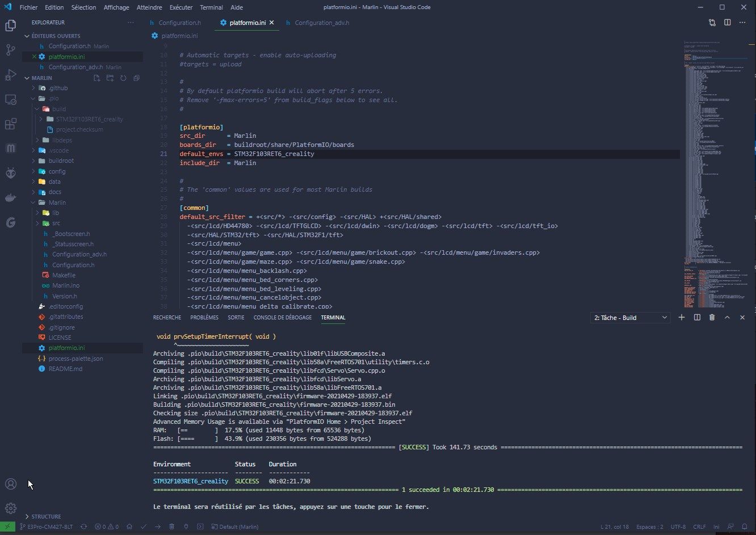Open the Explorer view in activity bar
Image resolution: width=756 pixels, height=535 pixels.
[x=10, y=26]
